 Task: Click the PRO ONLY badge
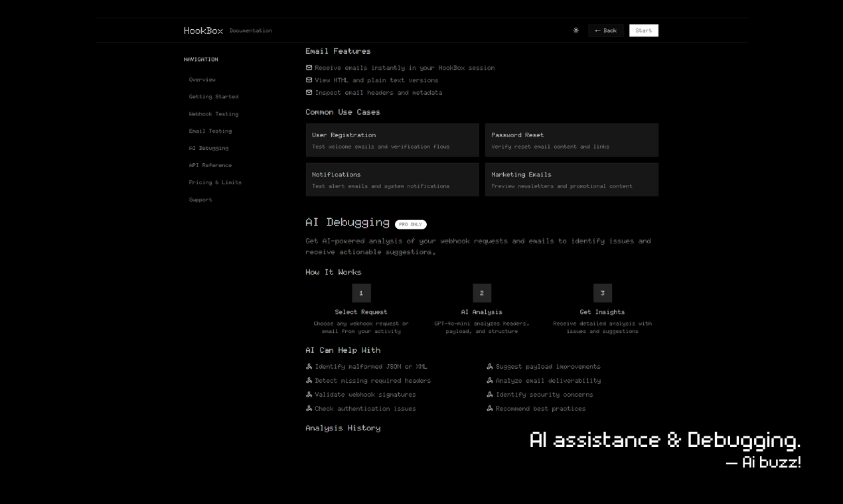(x=410, y=224)
